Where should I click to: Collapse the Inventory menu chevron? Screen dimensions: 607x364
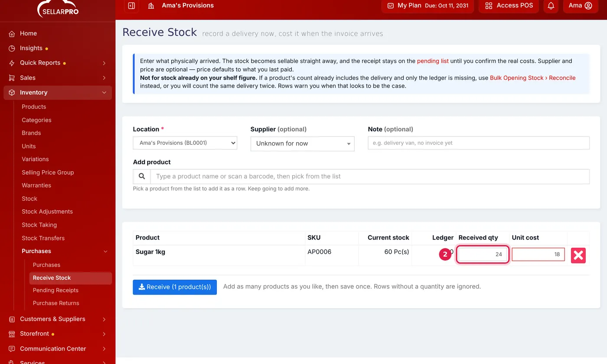tap(104, 92)
